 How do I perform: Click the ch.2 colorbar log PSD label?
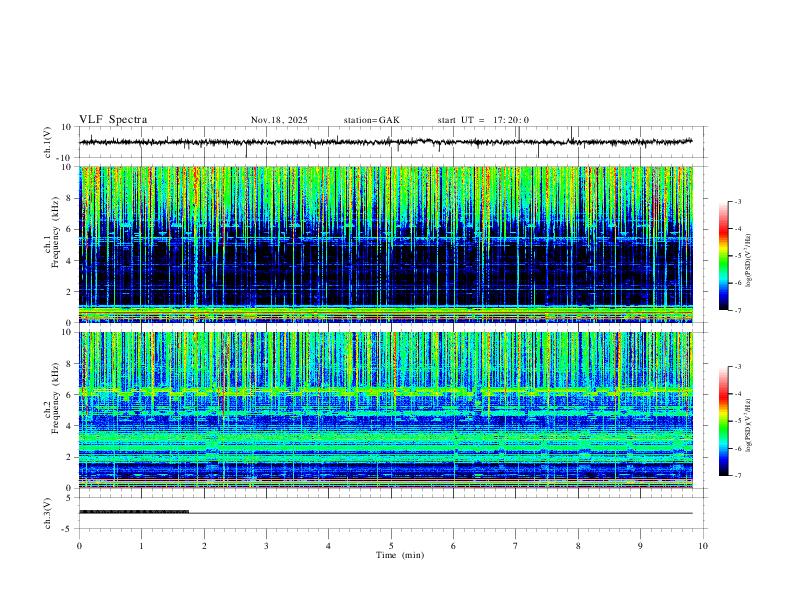pos(748,426)
